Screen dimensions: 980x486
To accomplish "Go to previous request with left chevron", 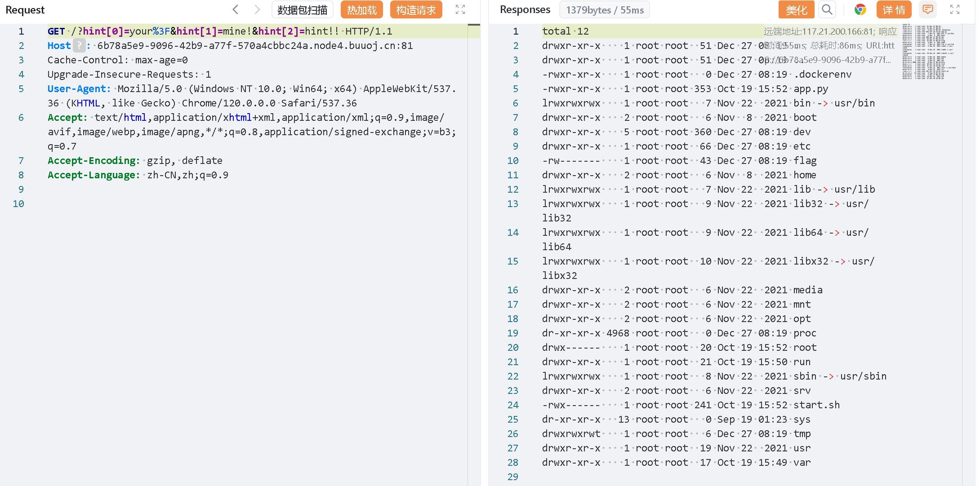I will tap(236, 9).
